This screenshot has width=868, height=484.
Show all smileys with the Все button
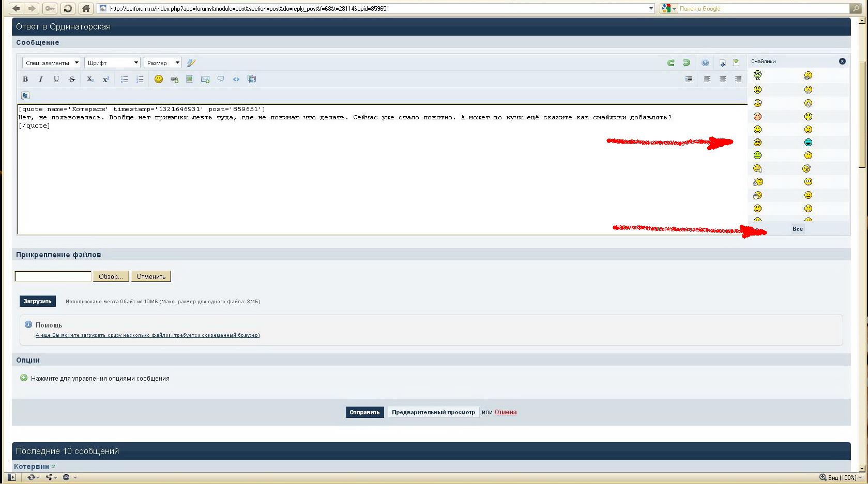(x=797, y=229)
